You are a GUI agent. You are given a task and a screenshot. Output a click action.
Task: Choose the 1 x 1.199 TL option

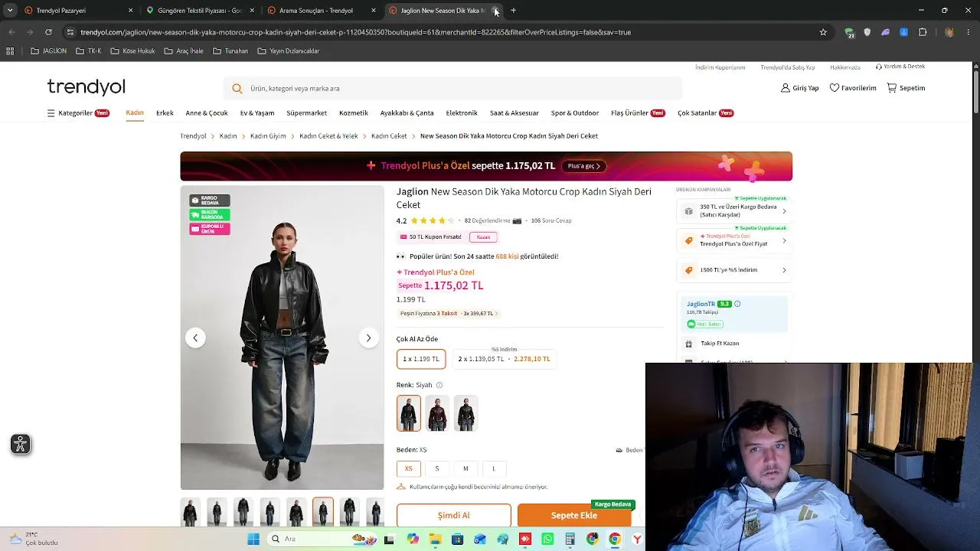[421, 359]
